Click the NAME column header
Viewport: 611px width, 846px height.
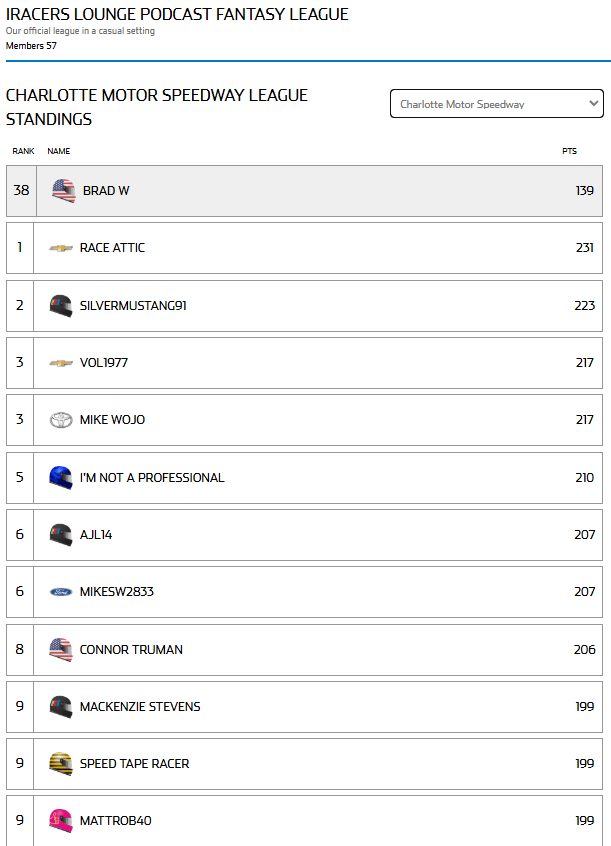[58, 151]
